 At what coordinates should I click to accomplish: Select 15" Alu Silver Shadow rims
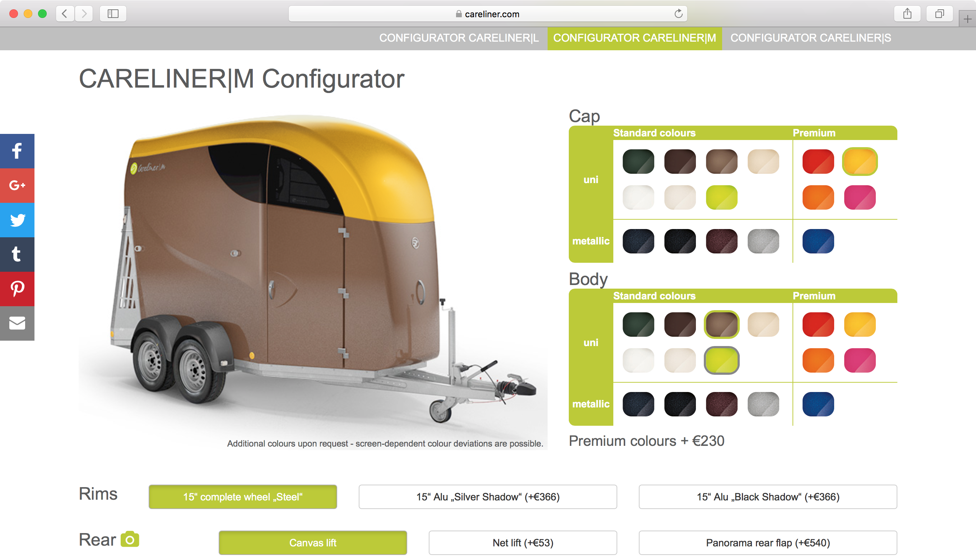tap(488, 496)
